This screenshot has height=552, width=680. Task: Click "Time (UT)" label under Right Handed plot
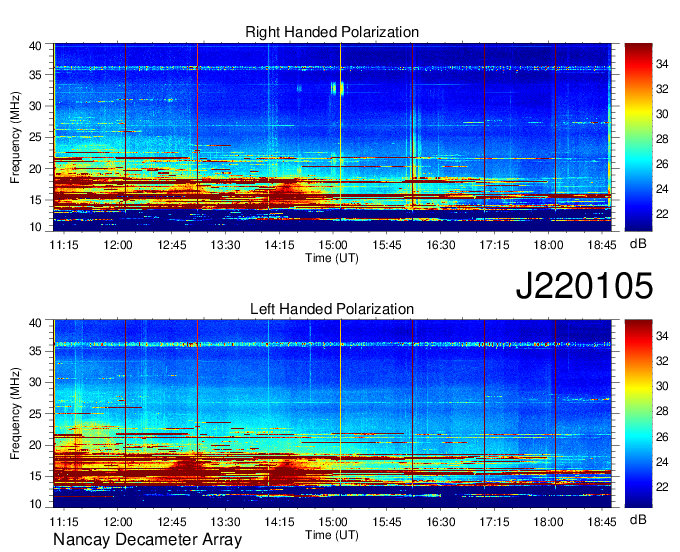332,258
